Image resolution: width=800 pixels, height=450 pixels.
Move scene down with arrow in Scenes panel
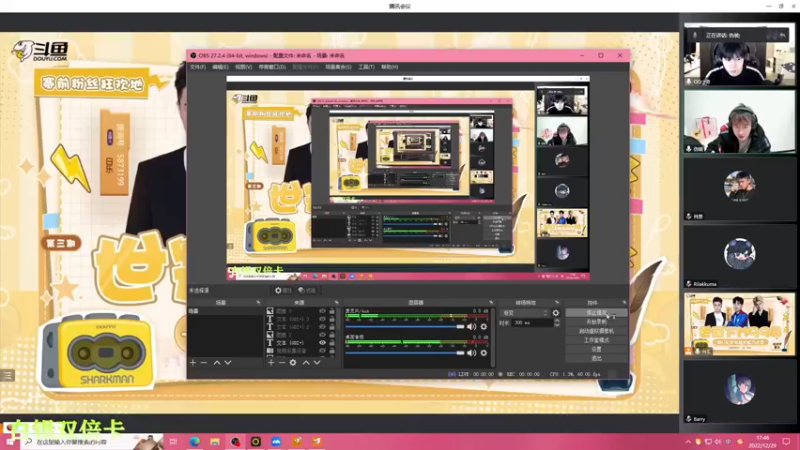coord(228,362)
